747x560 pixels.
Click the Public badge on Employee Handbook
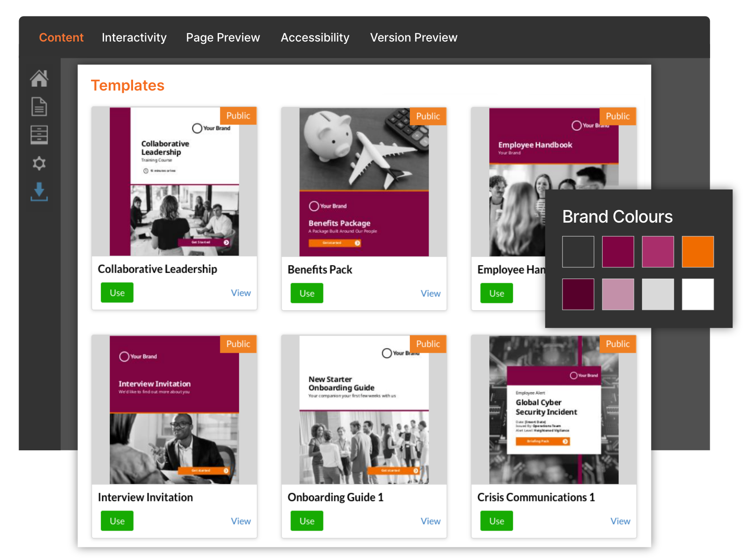click(x=618, y=116)
